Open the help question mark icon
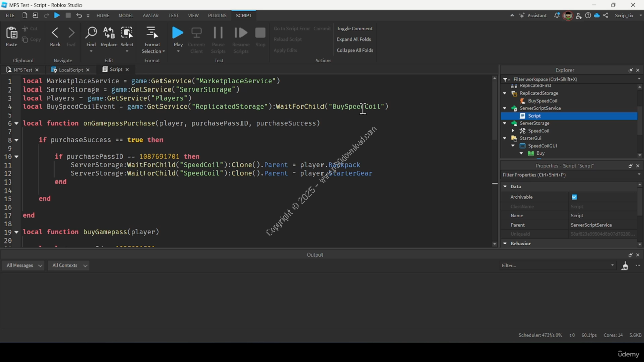 [x=588, y=16]
